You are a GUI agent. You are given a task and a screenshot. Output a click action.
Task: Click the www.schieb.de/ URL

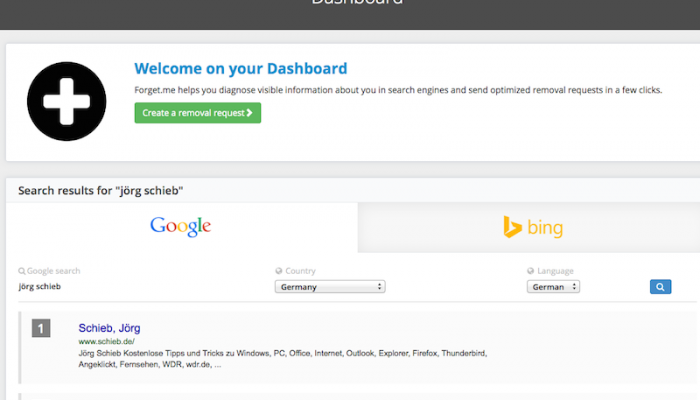pos(106,342)
